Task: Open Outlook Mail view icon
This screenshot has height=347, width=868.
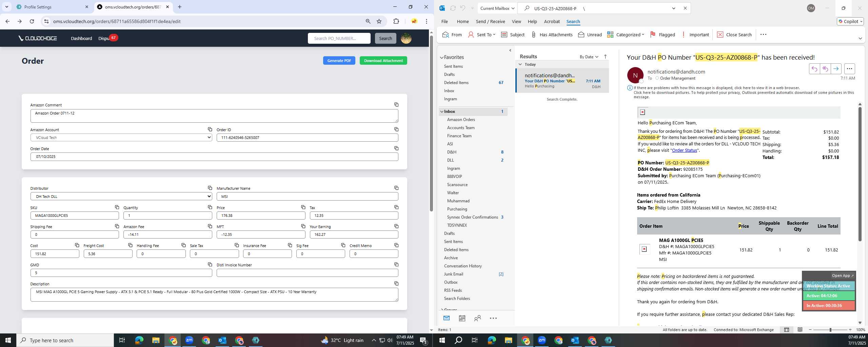Action: click(x=447, y=318)
